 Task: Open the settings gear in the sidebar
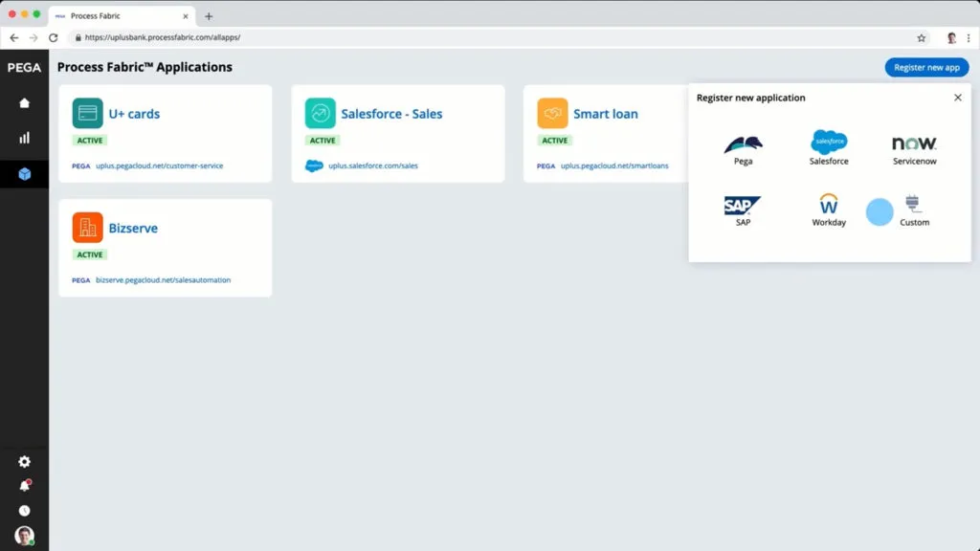[x=24, y=462]
